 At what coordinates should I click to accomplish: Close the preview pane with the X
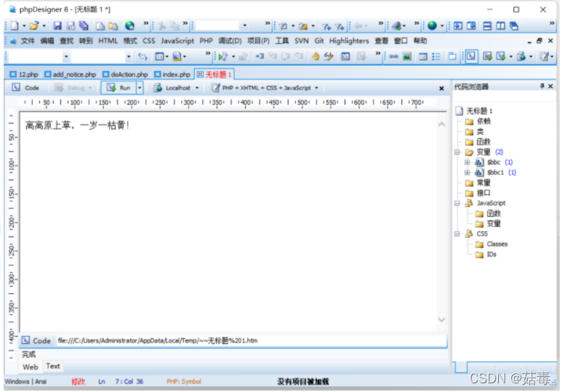[x=441, y=88]
